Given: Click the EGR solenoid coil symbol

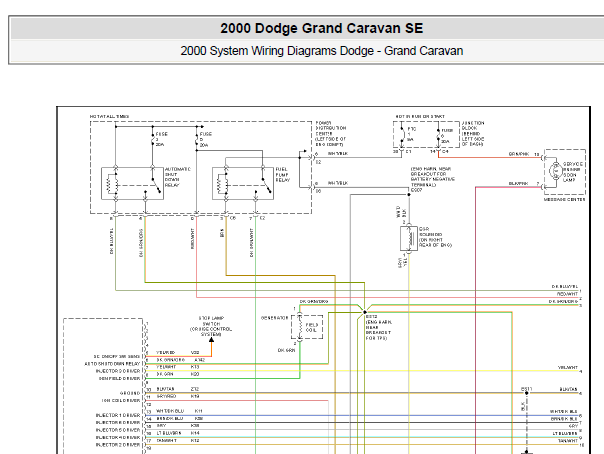Looking at the screenshot, I should point(408,239).
